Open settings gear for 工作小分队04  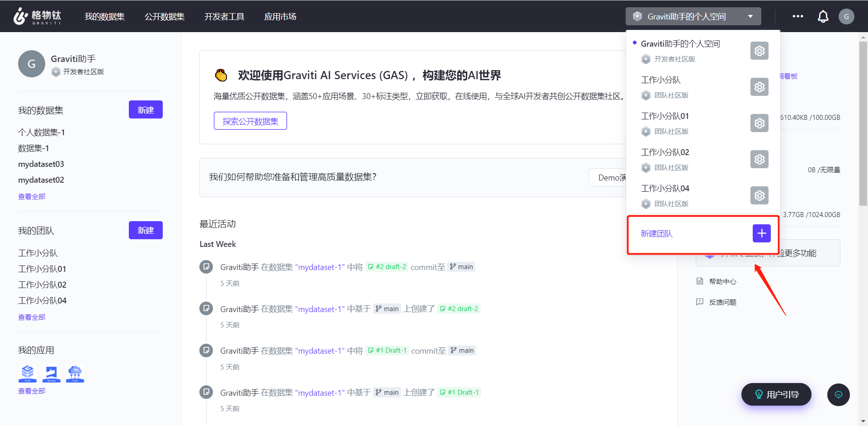(759, 195)
